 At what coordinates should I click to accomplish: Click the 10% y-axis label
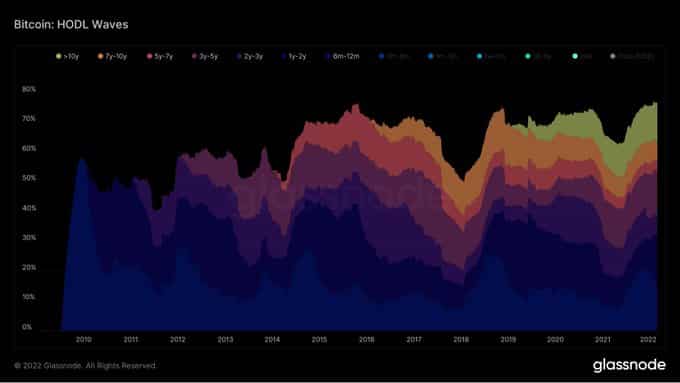pos(29,297)
